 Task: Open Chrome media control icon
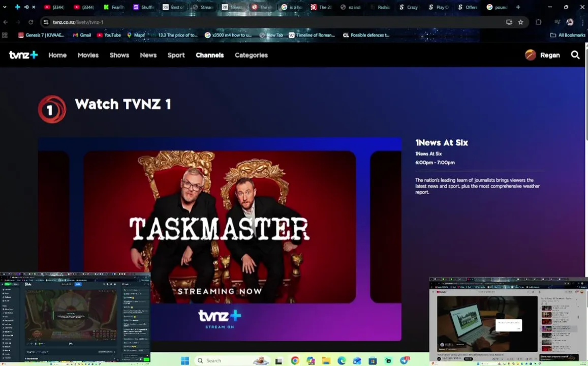(557, 22)
